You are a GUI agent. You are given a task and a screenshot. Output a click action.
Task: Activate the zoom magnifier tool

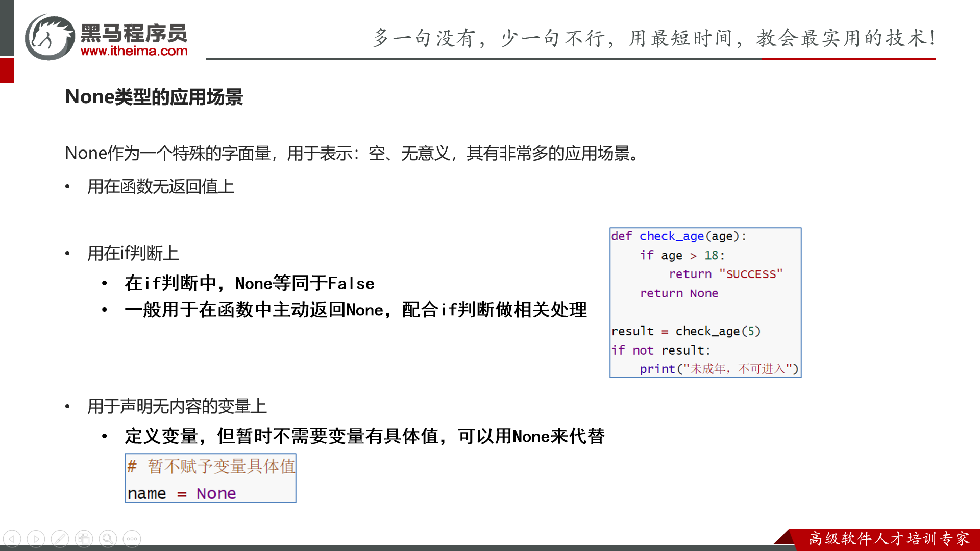tap(108, 539)
